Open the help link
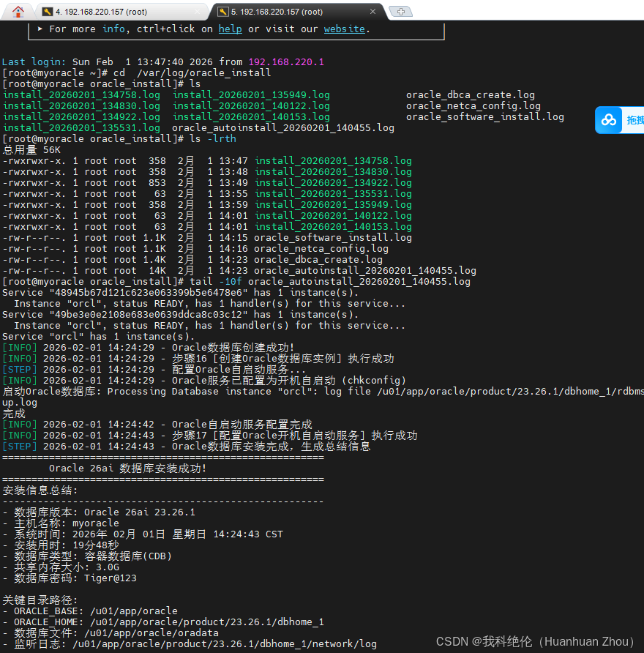644x653 pixels. coord(231,29)
